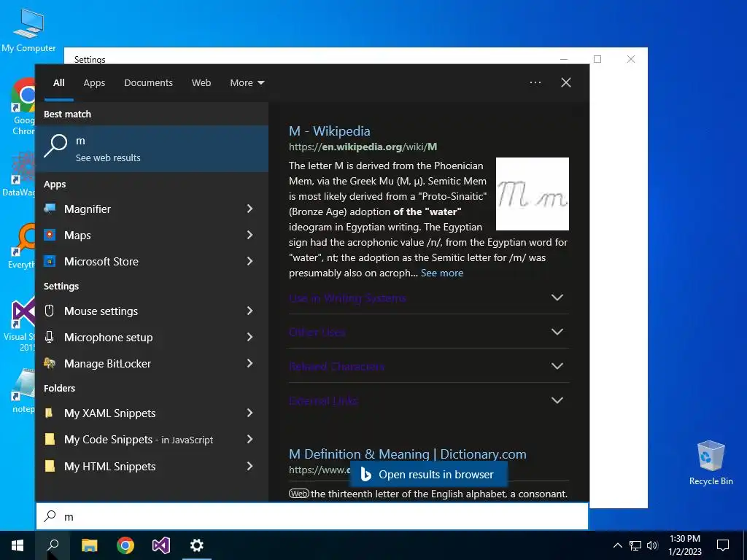
Task: Click the Microphone setup result text
Action: pyautogui.click(x=109, y=337)
